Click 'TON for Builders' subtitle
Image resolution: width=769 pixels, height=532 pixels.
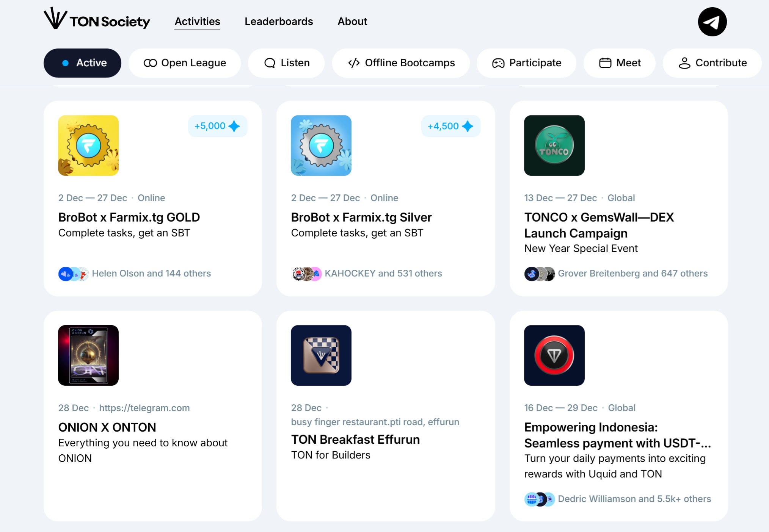coord(331,455)
